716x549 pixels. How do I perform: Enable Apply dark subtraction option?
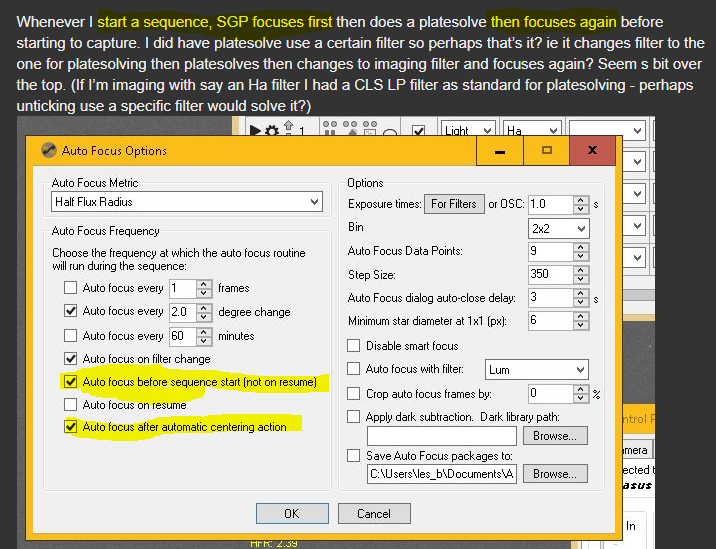pos(354,416)
